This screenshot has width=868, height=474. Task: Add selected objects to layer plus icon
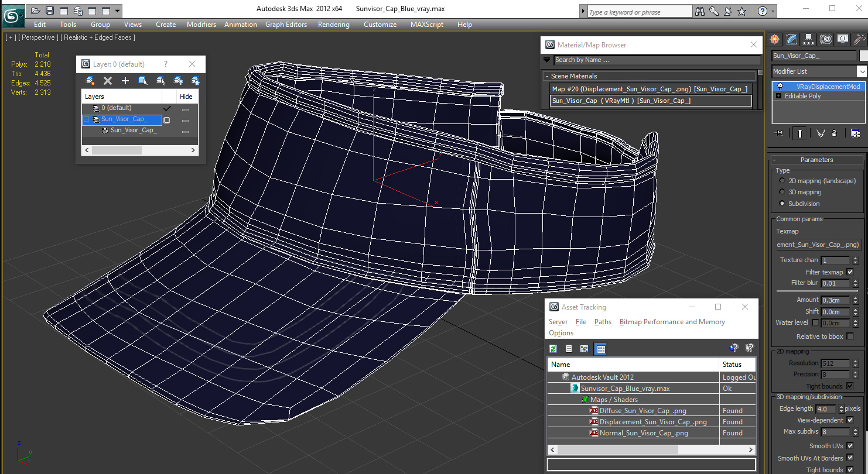coord(125,81)
